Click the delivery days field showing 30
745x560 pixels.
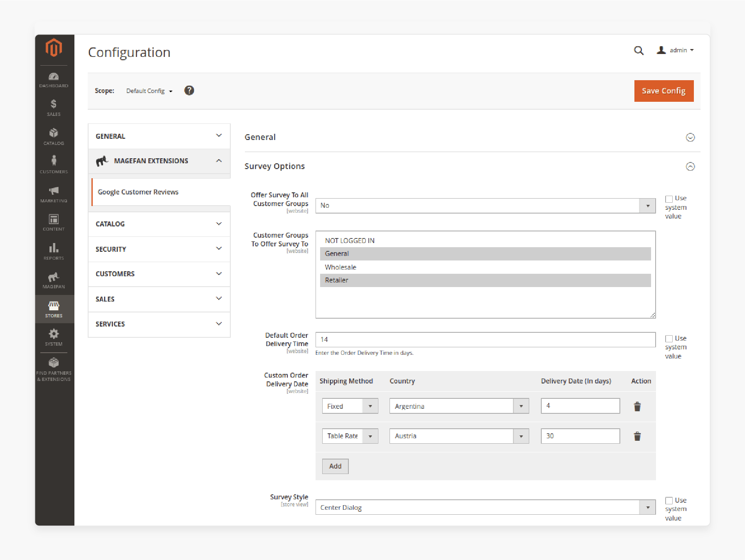click(x=580, y=436)
